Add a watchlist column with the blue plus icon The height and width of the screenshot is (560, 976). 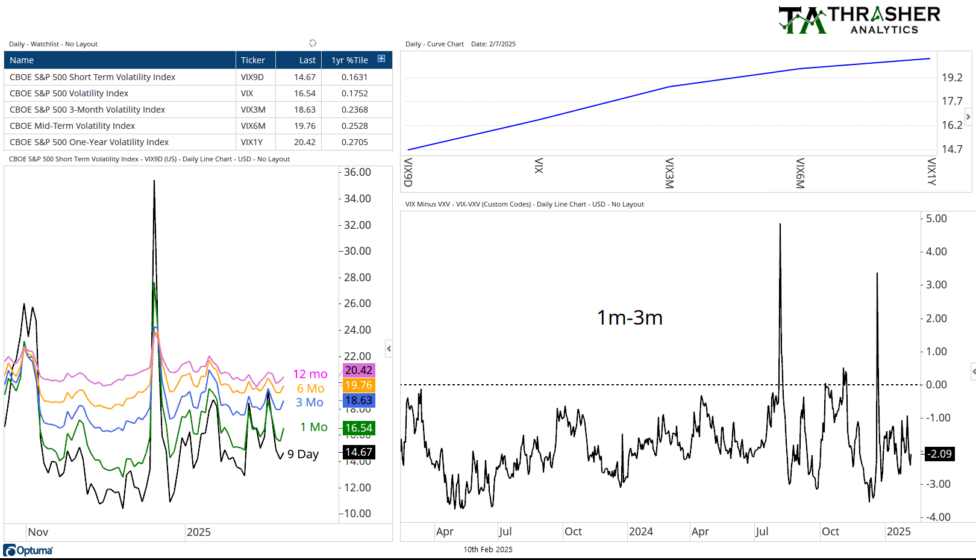pyautogui.click(x=381, y=58)
